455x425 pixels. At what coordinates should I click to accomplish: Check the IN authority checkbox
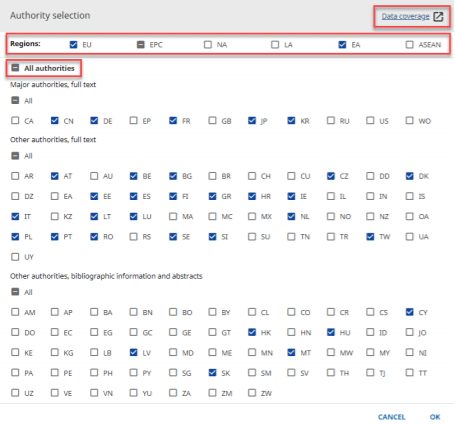coord(370,196)
